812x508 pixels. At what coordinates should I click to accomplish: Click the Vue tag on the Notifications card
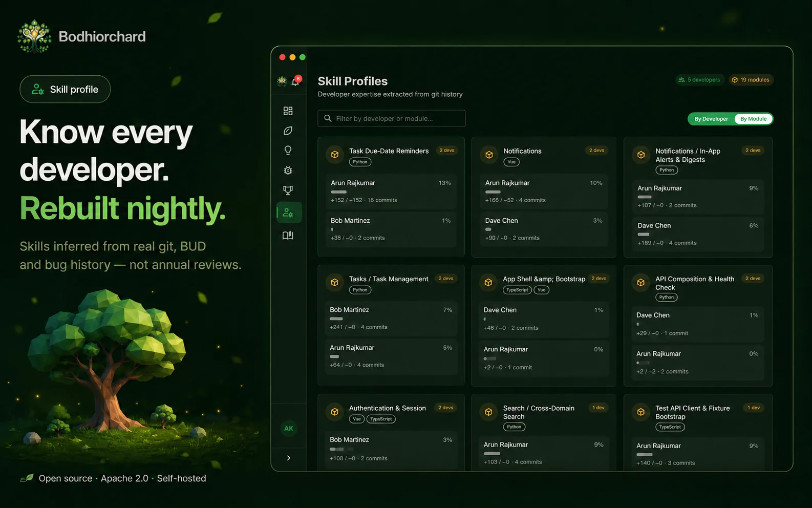coord(511,162)
